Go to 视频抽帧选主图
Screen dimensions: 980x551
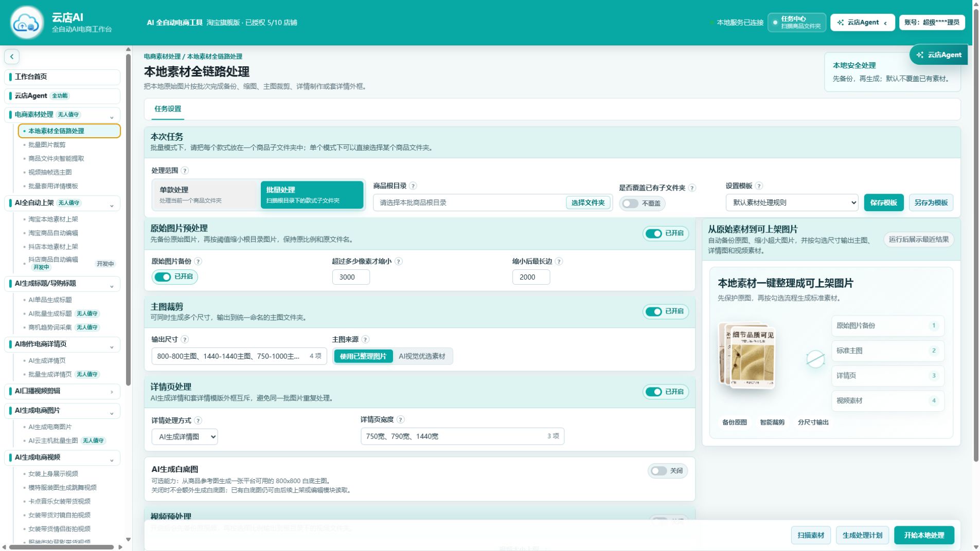click(50, 173)
